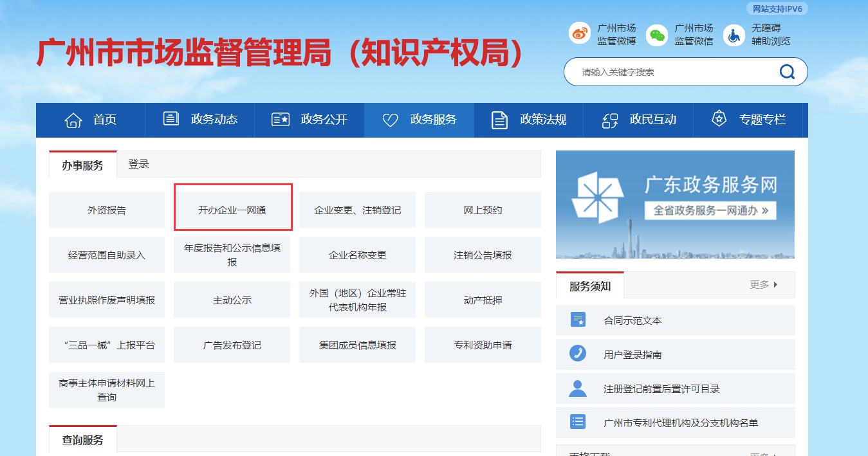Open the 注册登记前置后置许可目录 link

(x=661, y=388)
